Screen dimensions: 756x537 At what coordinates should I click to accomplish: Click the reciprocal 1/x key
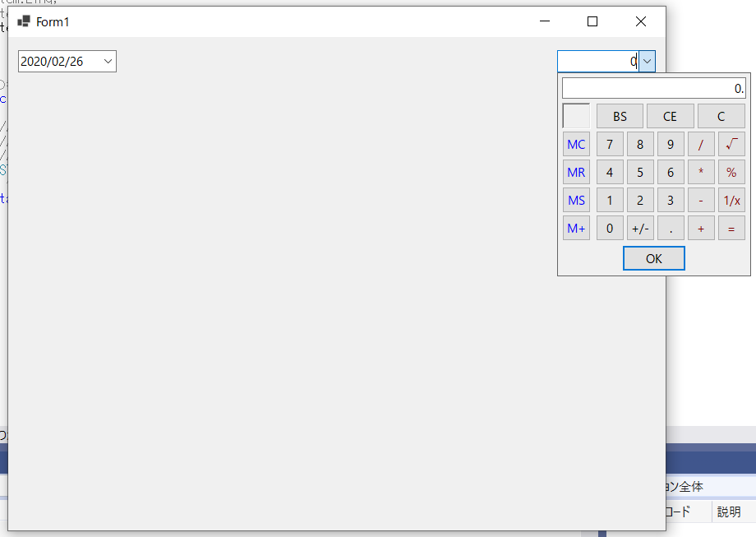[731, 200]
